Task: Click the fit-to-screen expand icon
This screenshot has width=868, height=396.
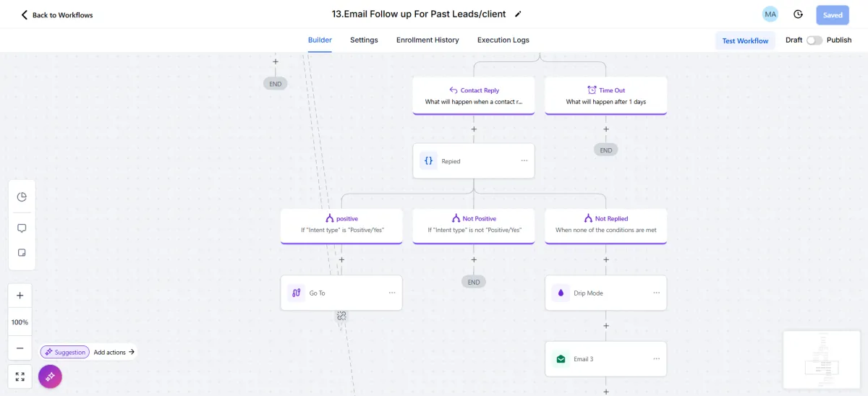Action: (x=20, y=376)
